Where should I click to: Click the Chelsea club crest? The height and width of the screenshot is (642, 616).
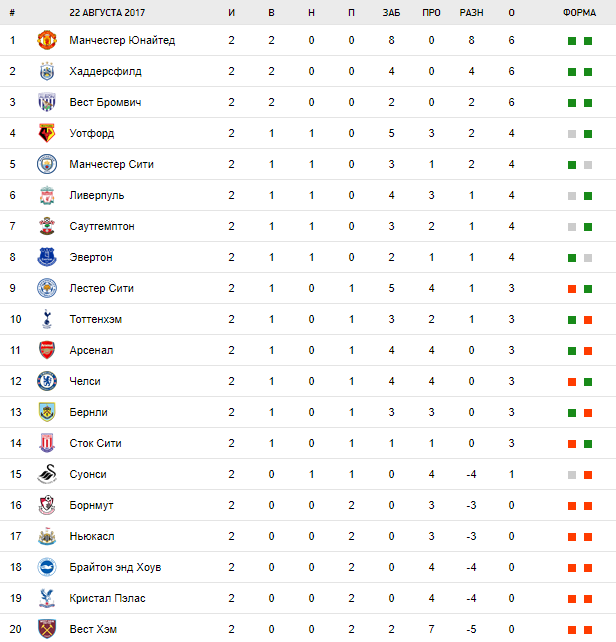click(47, 381)
